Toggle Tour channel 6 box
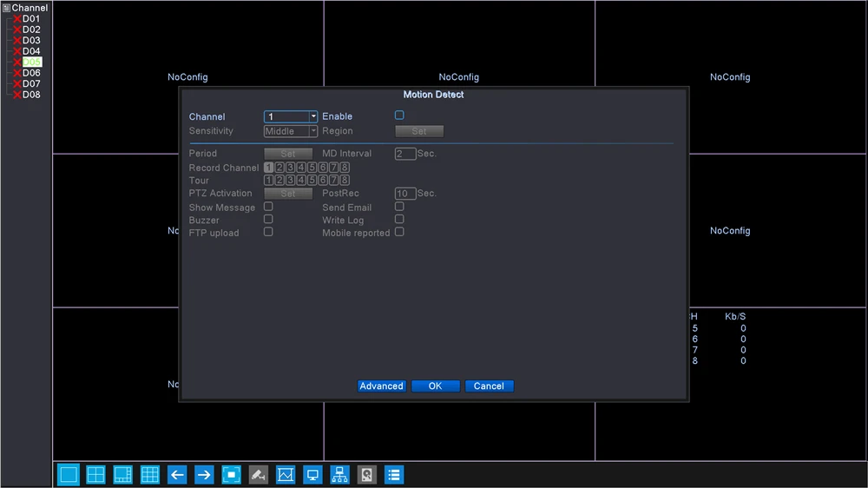 323,180
